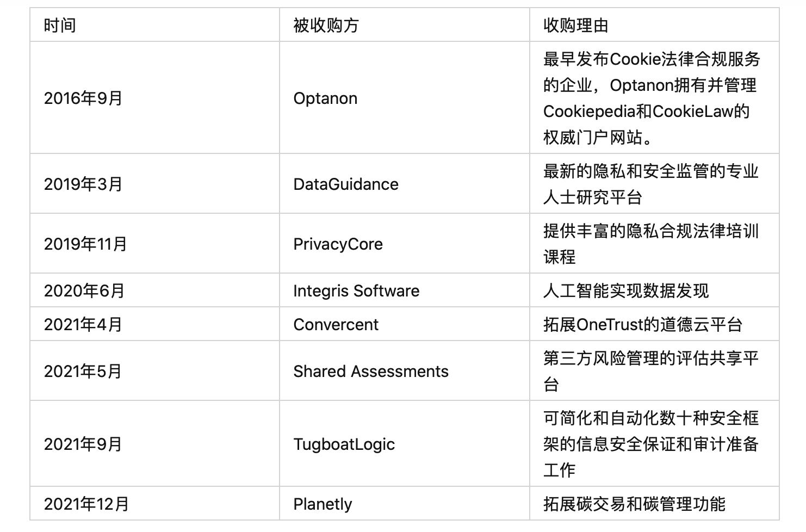The height and width of the screenshot is (532, 806).
Task: Select the Optanon cell
Action: click(x=404, y=98)
